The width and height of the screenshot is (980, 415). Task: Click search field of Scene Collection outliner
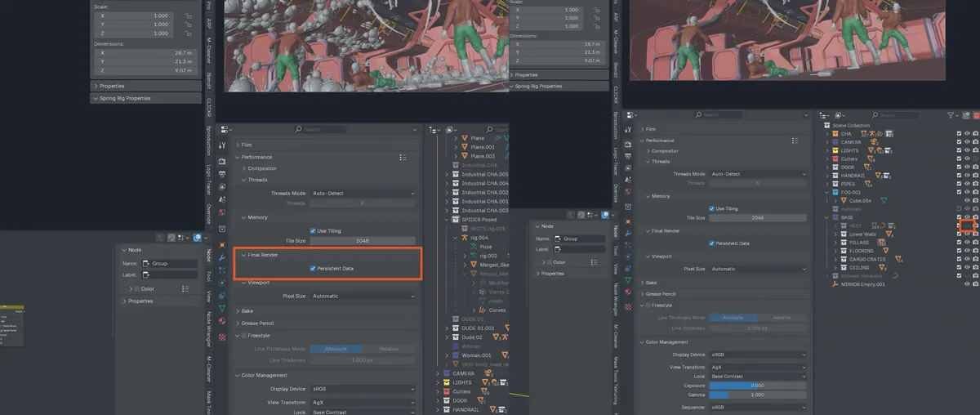tap(897, 115)
